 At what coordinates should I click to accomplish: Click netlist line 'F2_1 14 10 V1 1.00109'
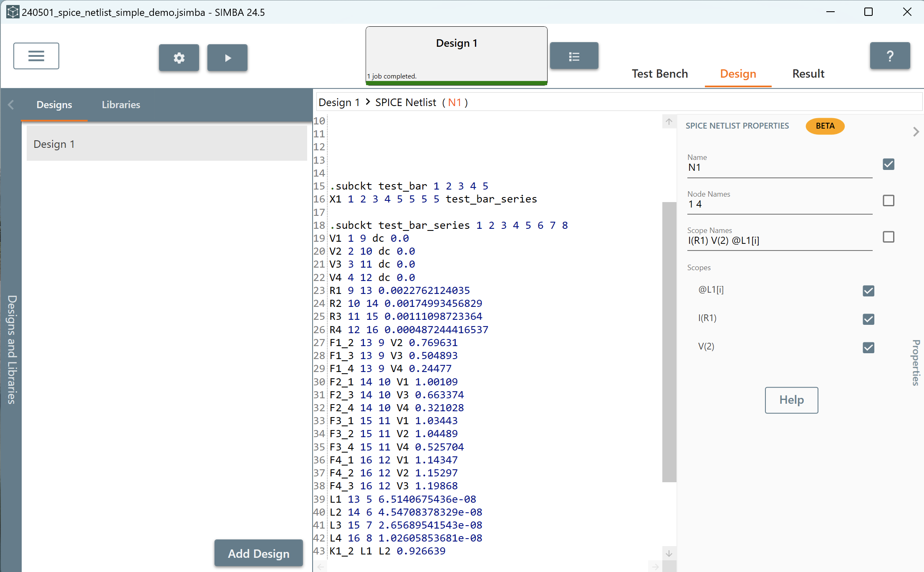pos(394,382)
